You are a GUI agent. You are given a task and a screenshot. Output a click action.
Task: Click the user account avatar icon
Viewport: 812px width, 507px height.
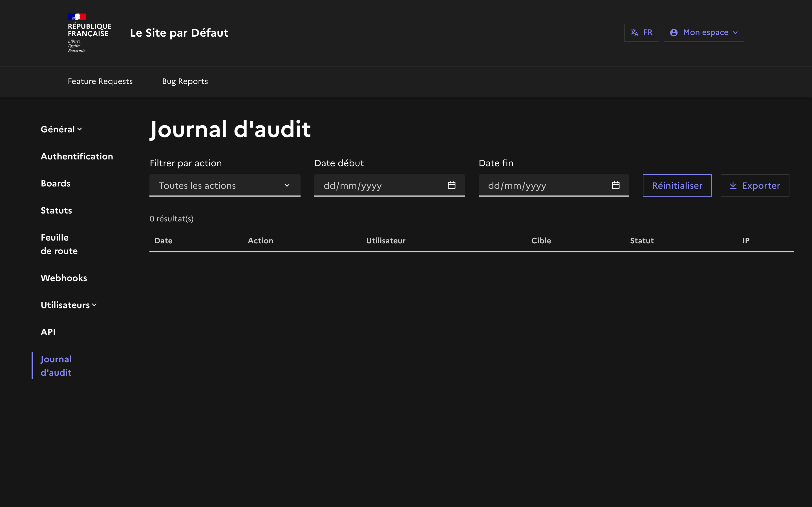click(673, 32)
